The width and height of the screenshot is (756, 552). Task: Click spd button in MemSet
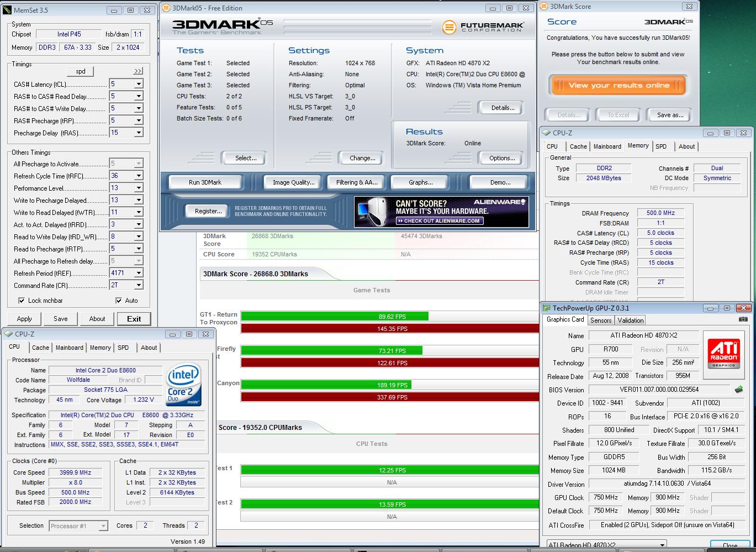point(81,71)
